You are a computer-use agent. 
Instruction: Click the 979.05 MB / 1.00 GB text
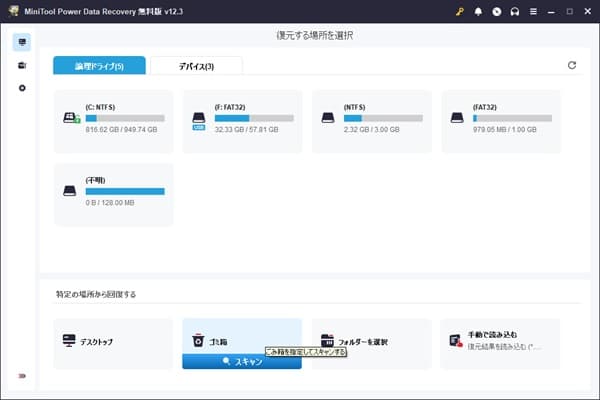pyautogui.click(x=504, y=129)
